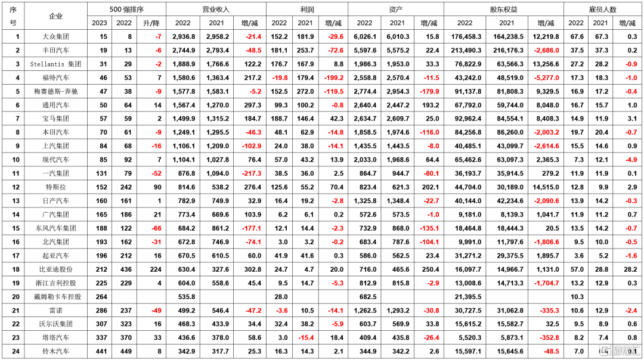Click 现代汽车 2022 assets value 2,033.0

[x=365, y=160]
